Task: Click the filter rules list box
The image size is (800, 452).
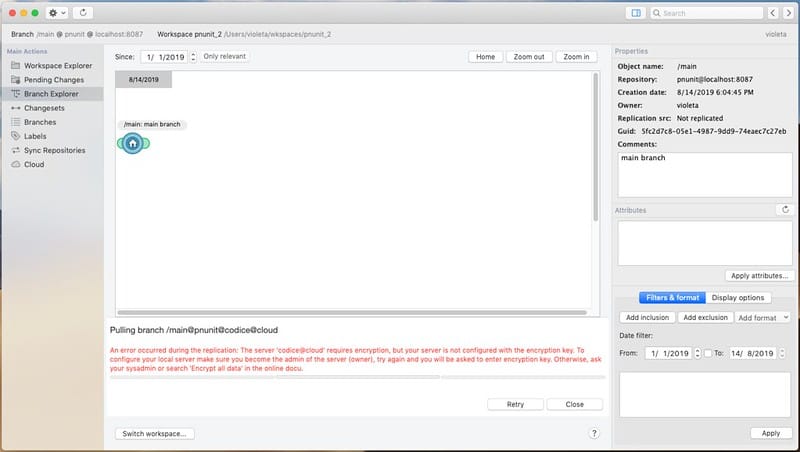Action: click(705, 395)
